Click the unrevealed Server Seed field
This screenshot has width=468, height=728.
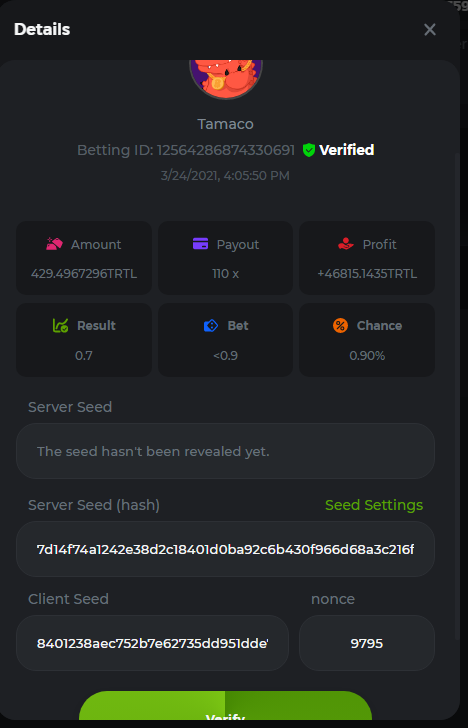point(225,451)
